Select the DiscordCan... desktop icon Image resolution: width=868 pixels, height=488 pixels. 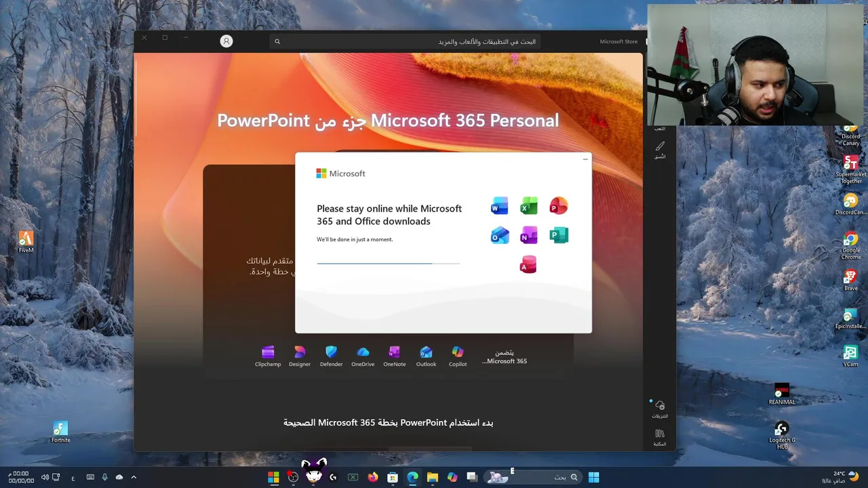click(x=850, y=205)
